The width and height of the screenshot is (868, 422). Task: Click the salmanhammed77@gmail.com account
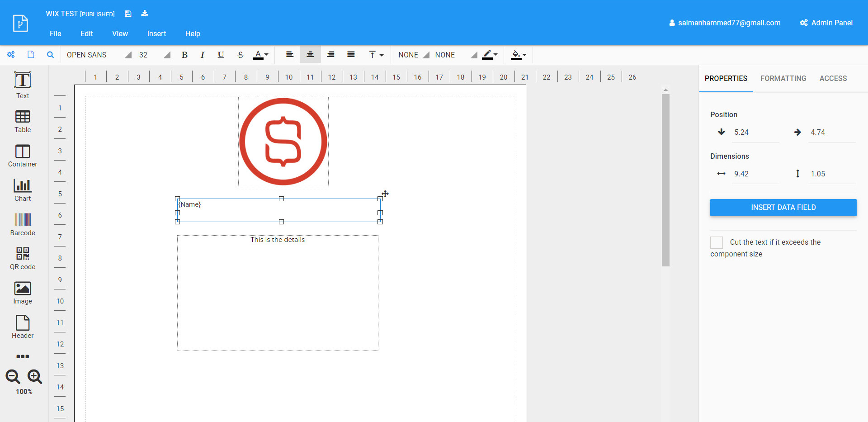[x=725, y=23]
